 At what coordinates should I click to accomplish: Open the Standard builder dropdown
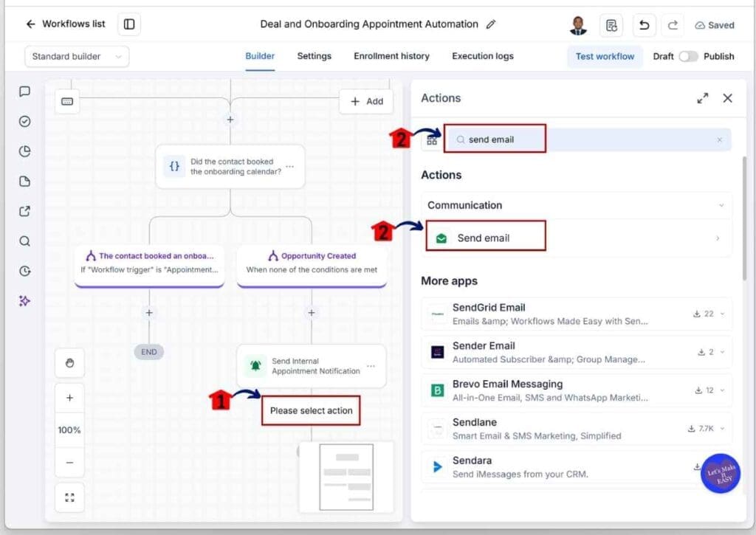[77, 56]
